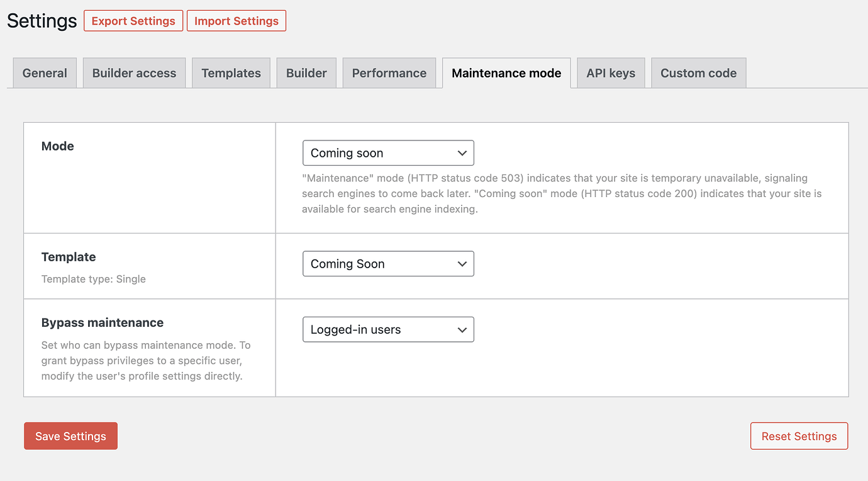Reset all settings to defaults
Viewport: 868px width, 481px height.
(799, 436)
